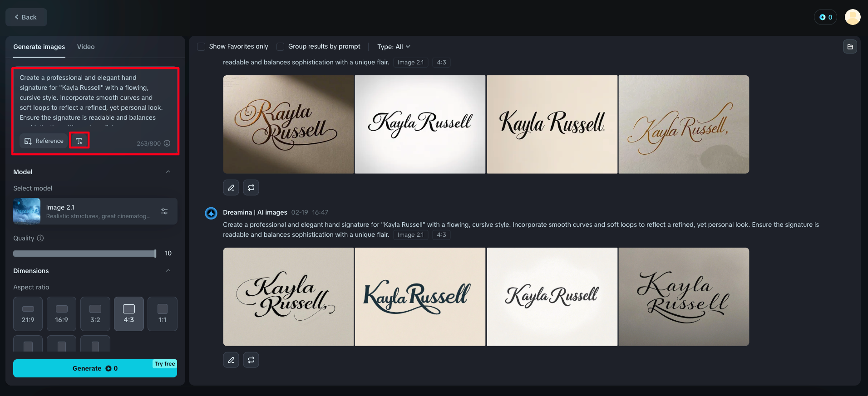Click the edit pencil icon under second image row
This screenshot has width=868, height=396.
coord(231,360)
